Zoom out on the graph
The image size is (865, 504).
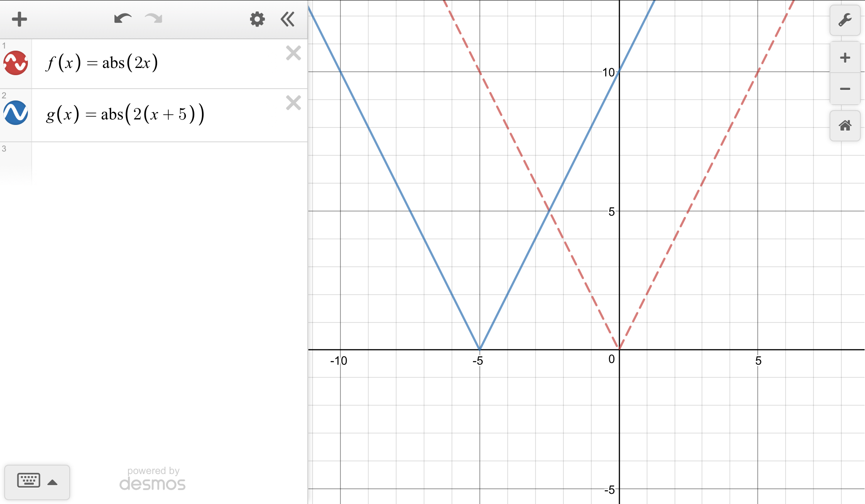(x=845, y=89)
